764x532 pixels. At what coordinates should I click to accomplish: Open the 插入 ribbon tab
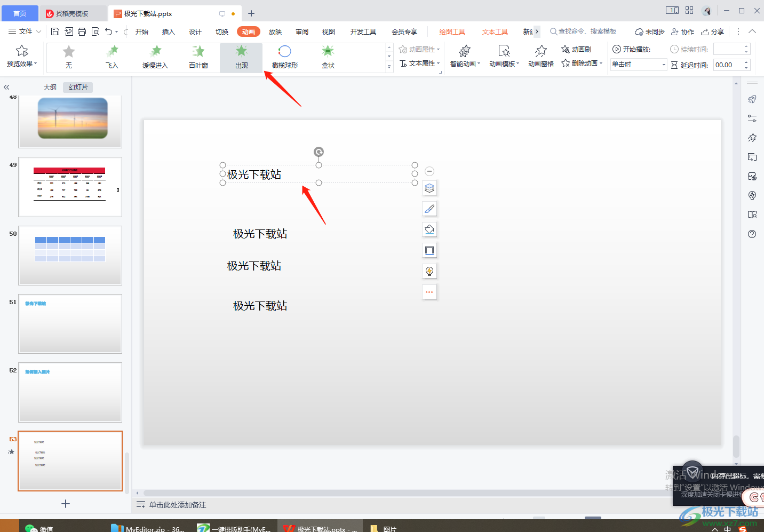(x=169, y=31)
